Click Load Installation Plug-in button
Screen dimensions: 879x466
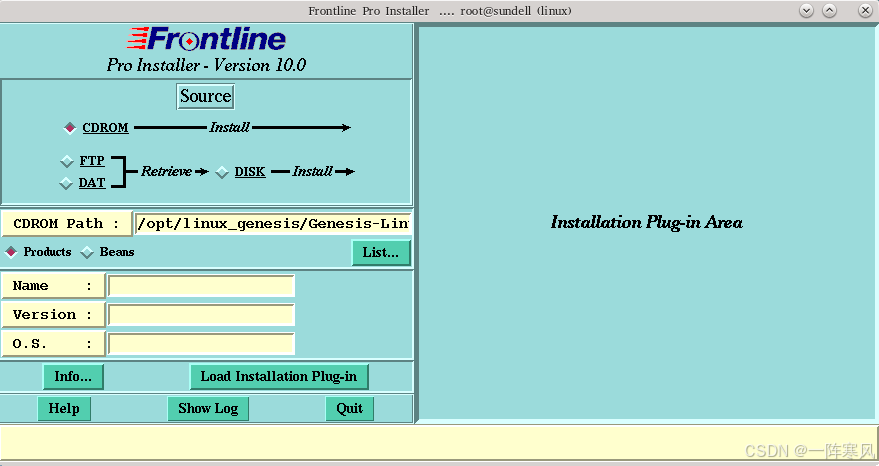coord(279,376)
